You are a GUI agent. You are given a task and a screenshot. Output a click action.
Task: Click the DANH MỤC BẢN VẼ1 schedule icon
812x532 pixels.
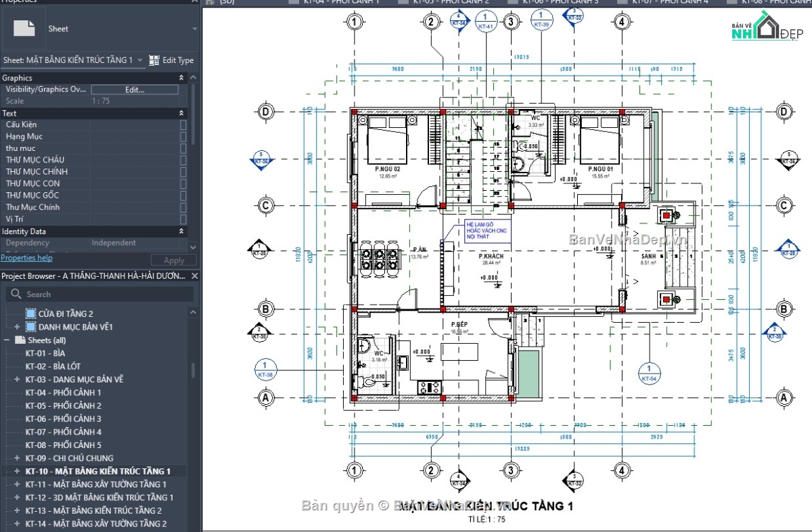pos(30,327)
